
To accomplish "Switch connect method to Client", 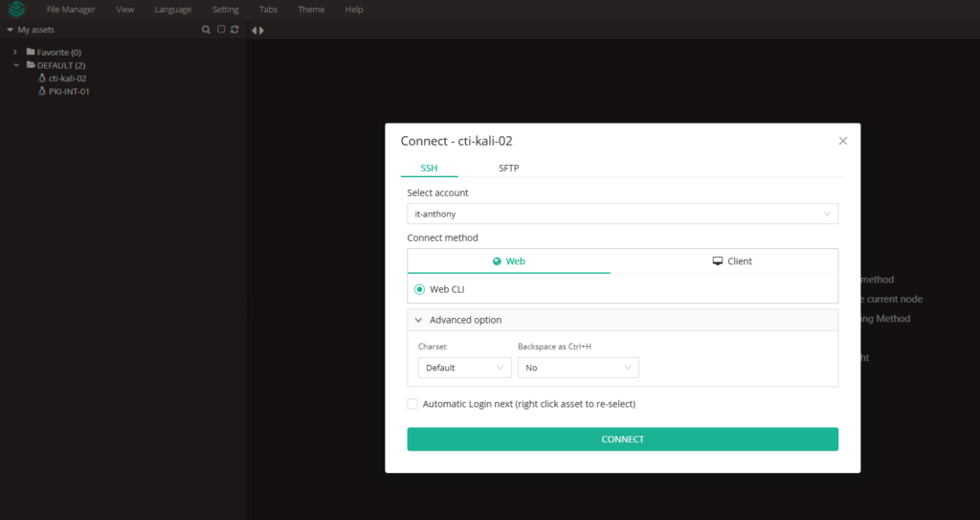I will (724, 261).
